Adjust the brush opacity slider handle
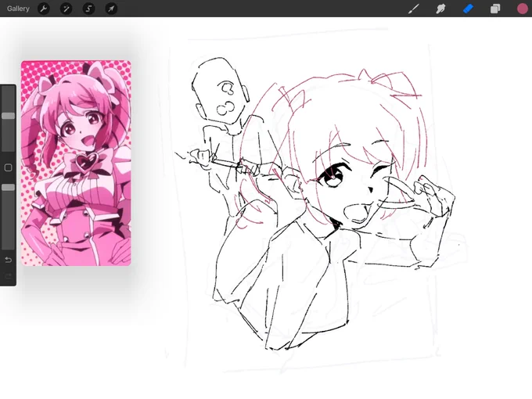The width and height of the screenshot is (532, 399). [8, 187]
